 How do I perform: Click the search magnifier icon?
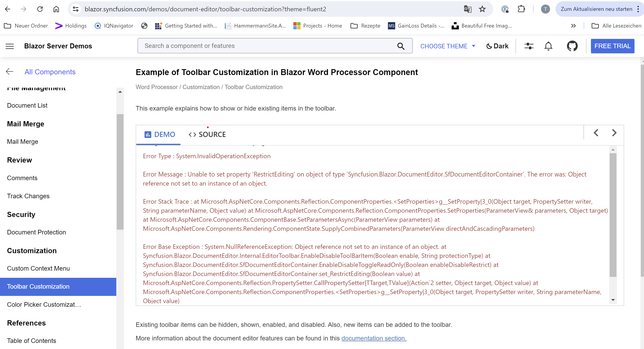click(401, 46)
